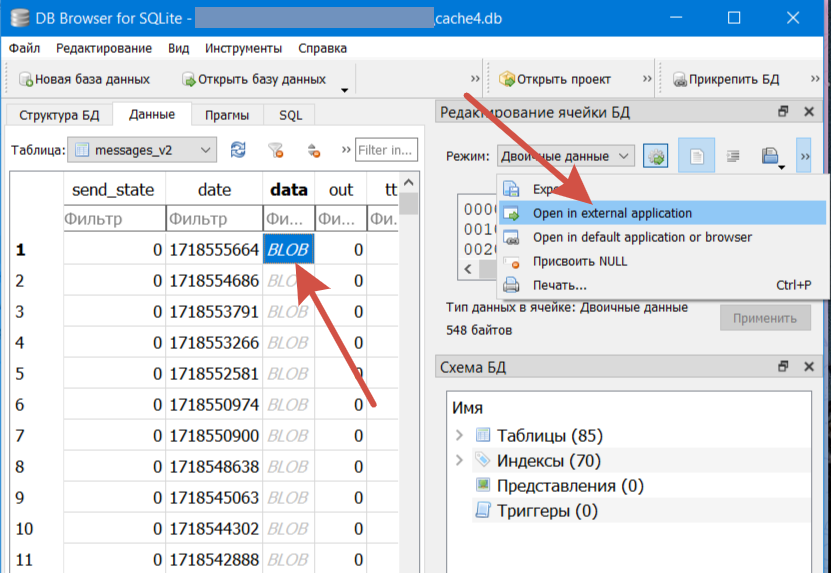Undock the Схема БД panel
Viewport: 831px width, 573px height.
[x=783, y=367]
